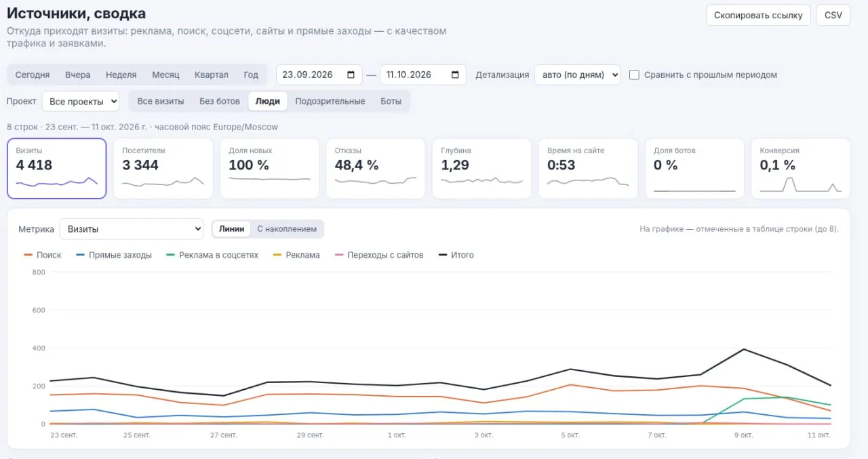This screenshot has height=459, width=868.
Task: Click the 9 окт. axis label
Action: point(744,435)
